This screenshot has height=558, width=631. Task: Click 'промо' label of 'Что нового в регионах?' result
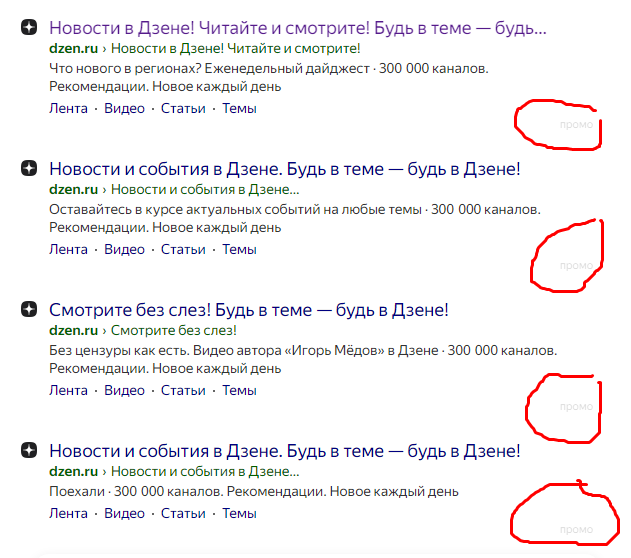tap(576, 125)
